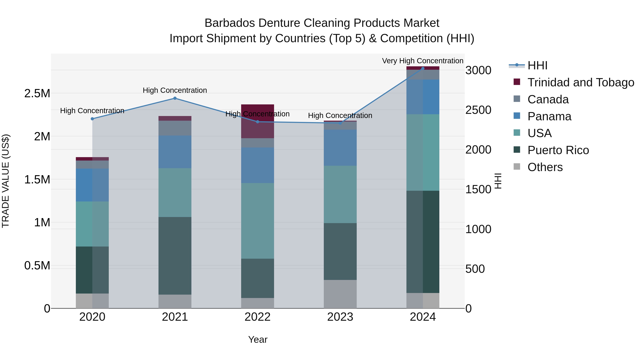The image size is (644, 362).
Task: Click the Panama segment in 2020 bar
Action: [92, 185]
